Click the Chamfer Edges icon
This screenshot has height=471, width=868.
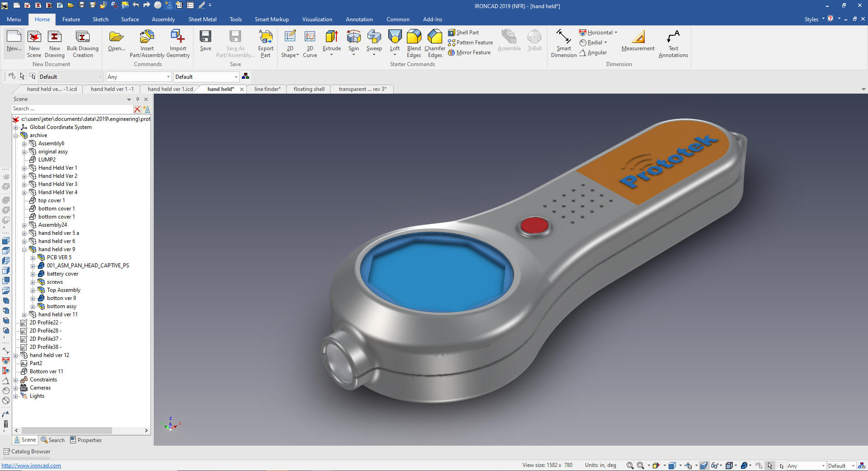434,37
